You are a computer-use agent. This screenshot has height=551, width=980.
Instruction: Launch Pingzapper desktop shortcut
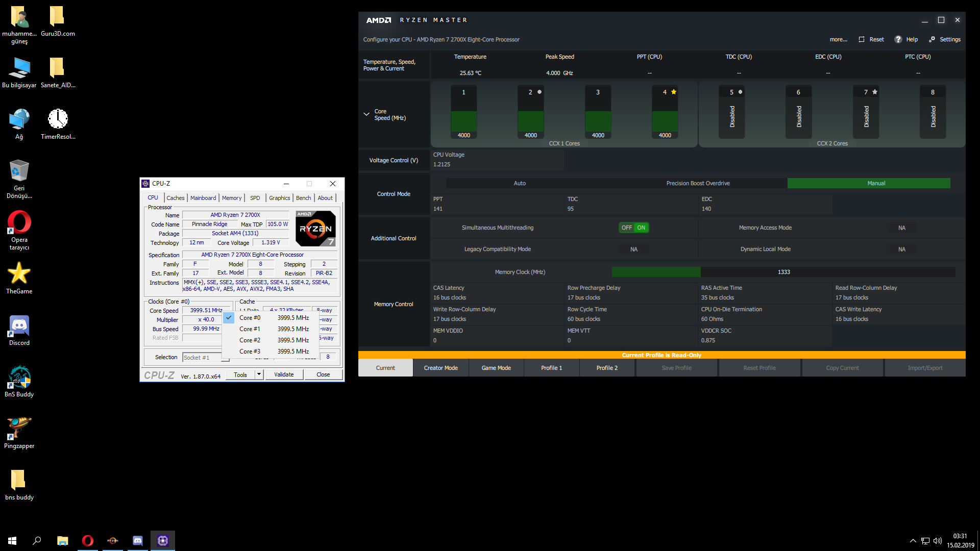click(x=19, y=434)
